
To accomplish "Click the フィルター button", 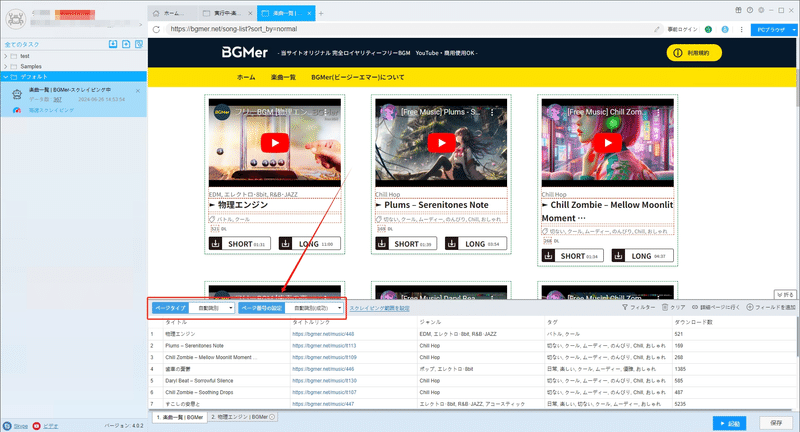I will click(639, 307).
